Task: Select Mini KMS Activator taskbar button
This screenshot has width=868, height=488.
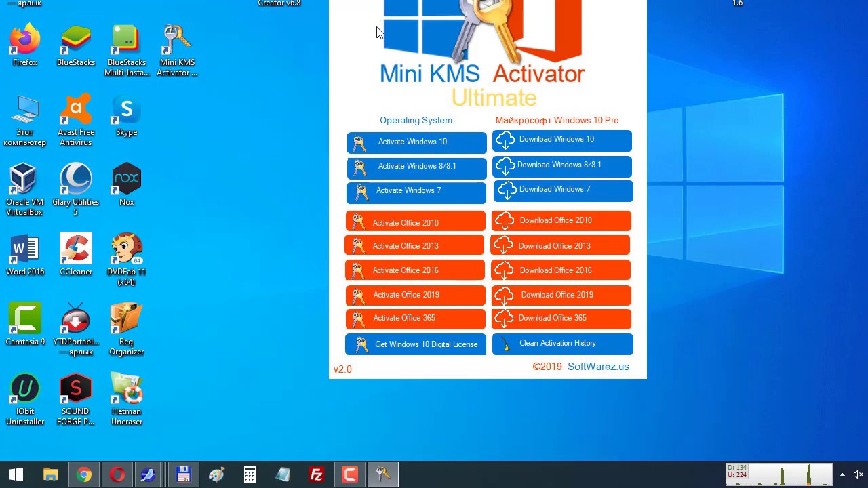Action: point(382,474)
